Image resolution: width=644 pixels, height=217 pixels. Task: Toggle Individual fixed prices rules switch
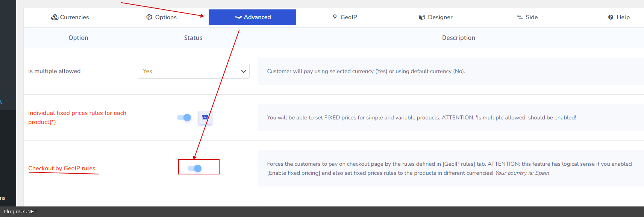[184, 118]
